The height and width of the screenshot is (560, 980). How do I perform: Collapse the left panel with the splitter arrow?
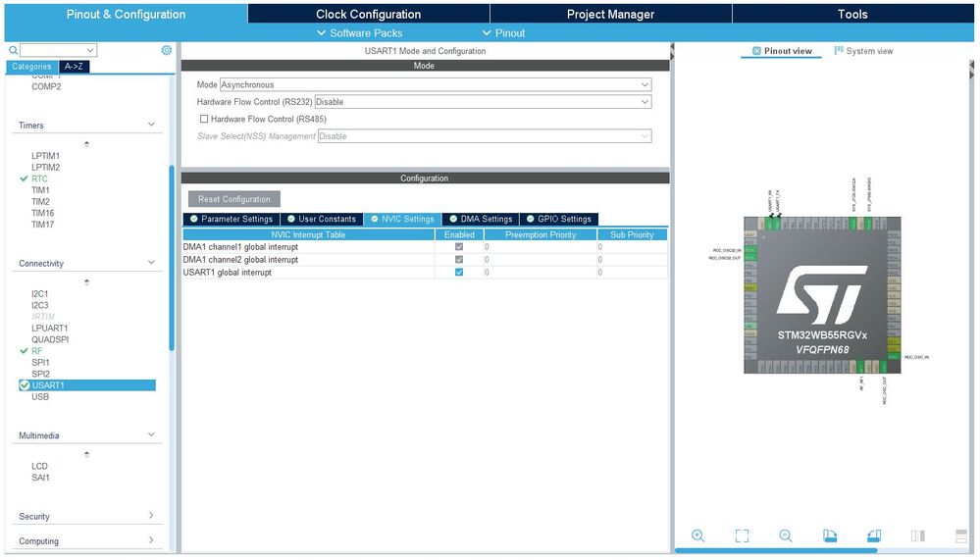pos(672,51)
